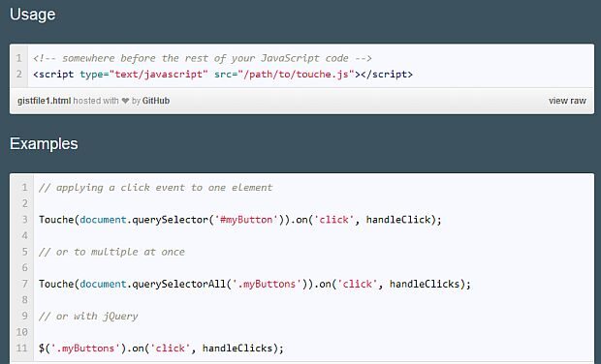
Task: Click comment 'applying a click event to one element'
Action: point(156,188)
